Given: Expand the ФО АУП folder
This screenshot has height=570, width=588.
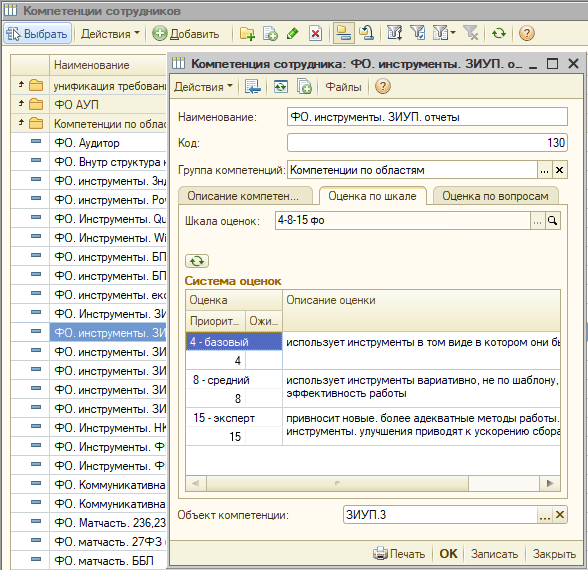Looking at the screenshot, I should coord(21,104).
